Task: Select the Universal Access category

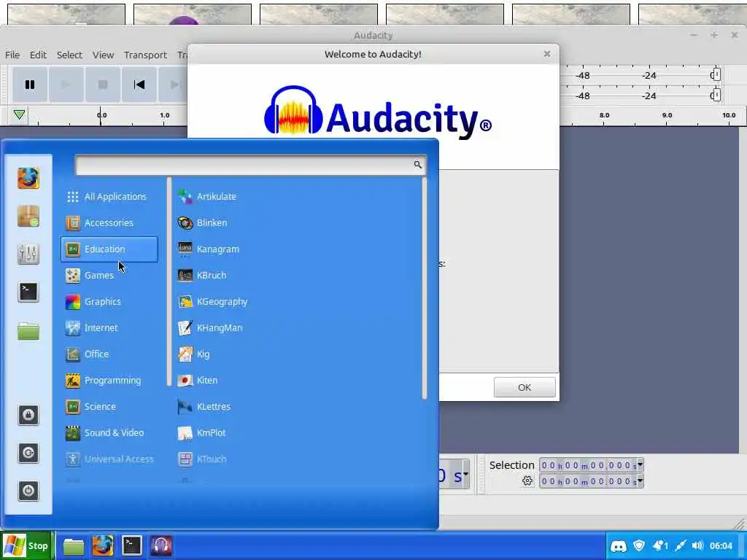Action: coord(109,459)
